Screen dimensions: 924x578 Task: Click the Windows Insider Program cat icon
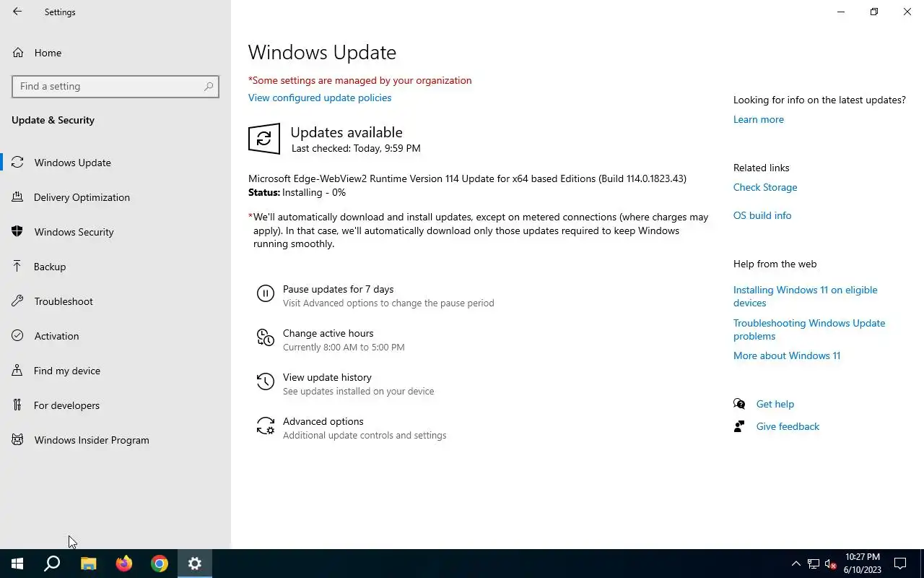18,440
